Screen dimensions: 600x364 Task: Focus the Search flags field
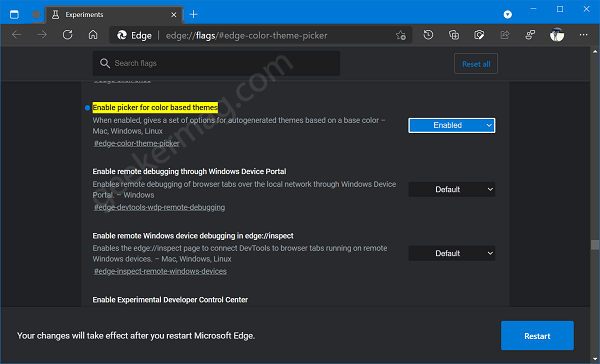(216, 63)
